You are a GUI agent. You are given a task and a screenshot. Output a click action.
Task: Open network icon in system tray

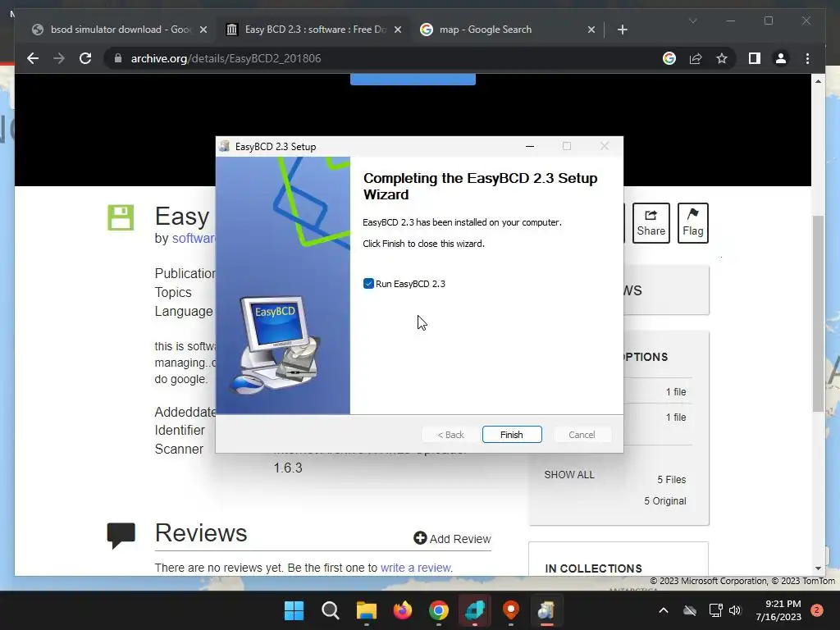(715, 610)
